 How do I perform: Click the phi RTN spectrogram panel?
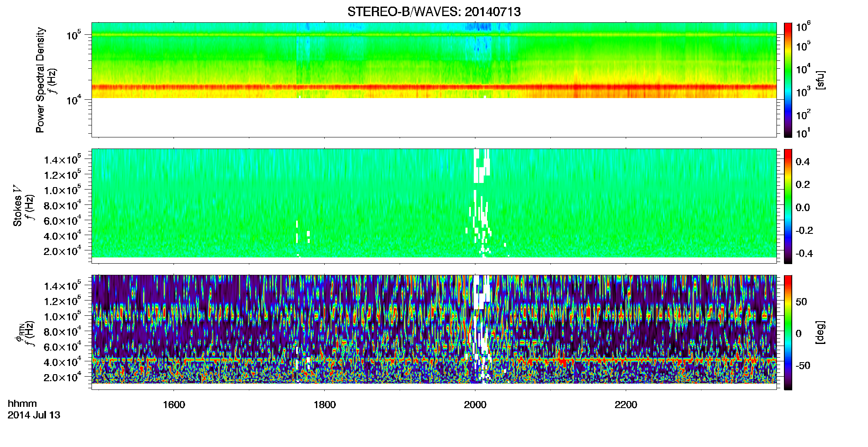pyautogui.click(x=434, y=332)
